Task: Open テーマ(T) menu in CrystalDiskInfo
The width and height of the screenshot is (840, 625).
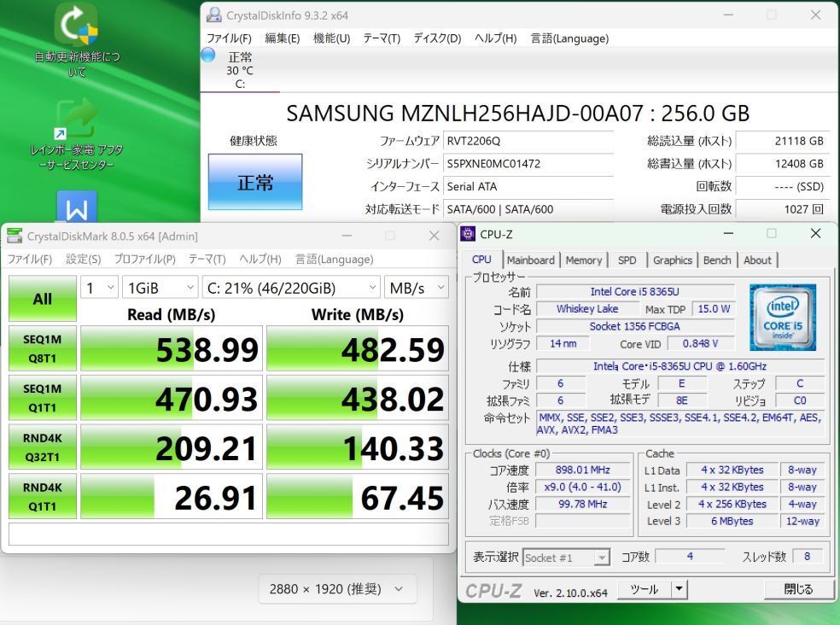Action: (x=382, y=38)
